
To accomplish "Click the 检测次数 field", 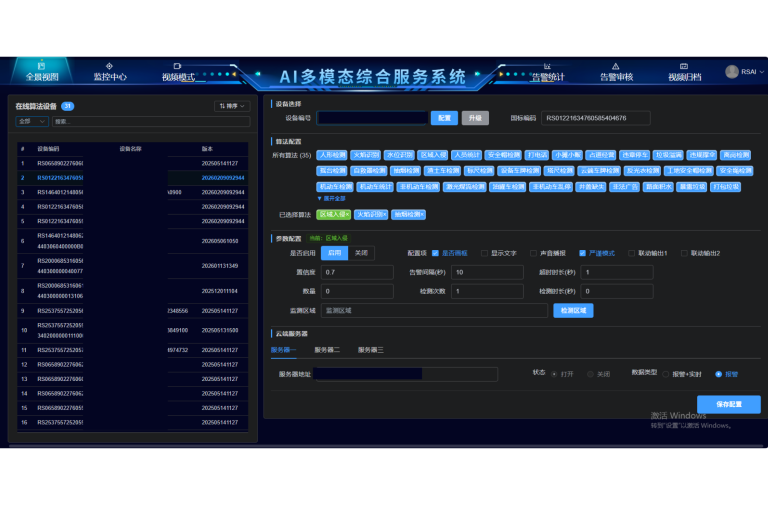I will [x=487, y=292].
